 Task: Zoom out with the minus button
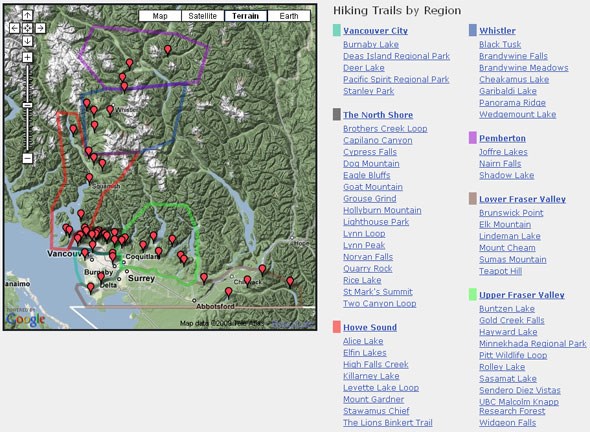(27, 158)
